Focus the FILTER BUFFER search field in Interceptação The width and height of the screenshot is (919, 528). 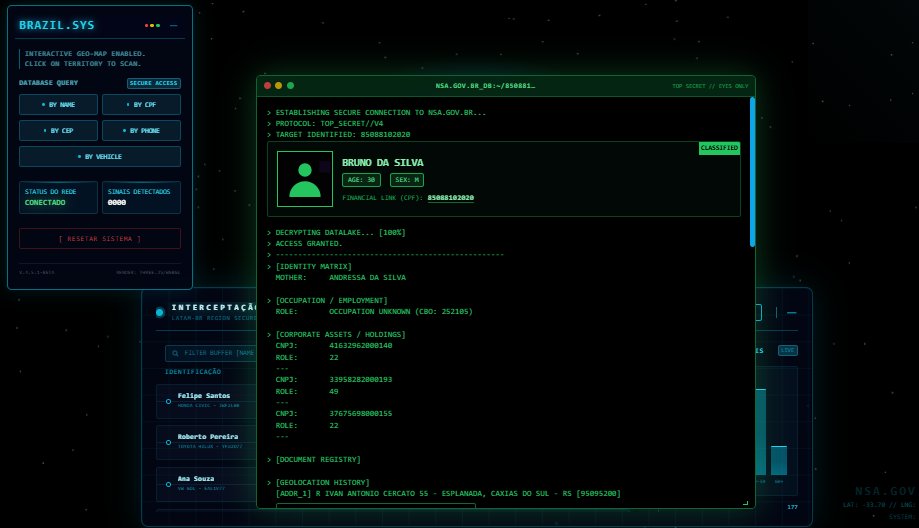pos(211,353)
